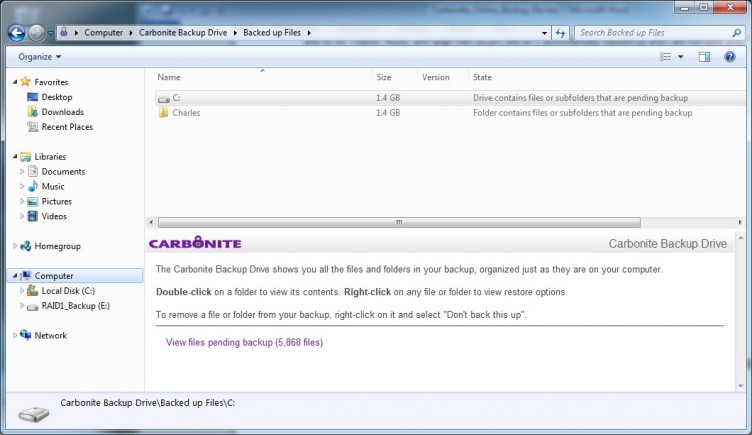Select Local Disk (C:) drive
Viewport: 752px width, 435px height.
point(68,291)
